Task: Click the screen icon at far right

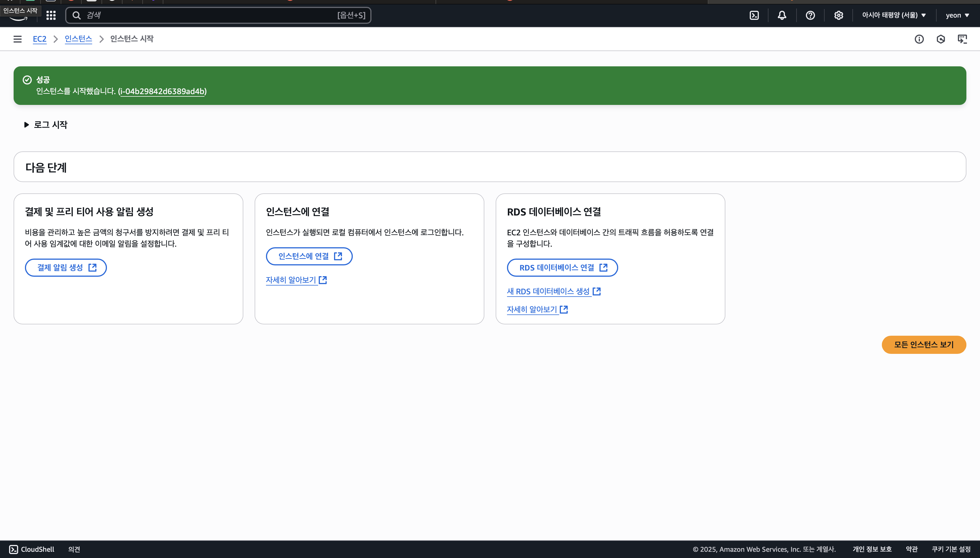Action: (x=962, y=39)
